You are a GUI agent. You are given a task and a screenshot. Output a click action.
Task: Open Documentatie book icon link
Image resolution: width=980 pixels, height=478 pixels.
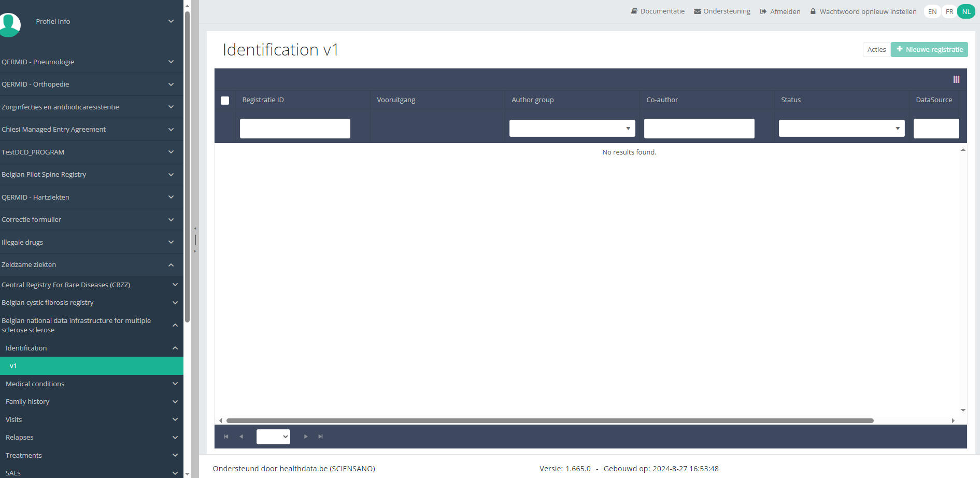[x=658, y=11]
